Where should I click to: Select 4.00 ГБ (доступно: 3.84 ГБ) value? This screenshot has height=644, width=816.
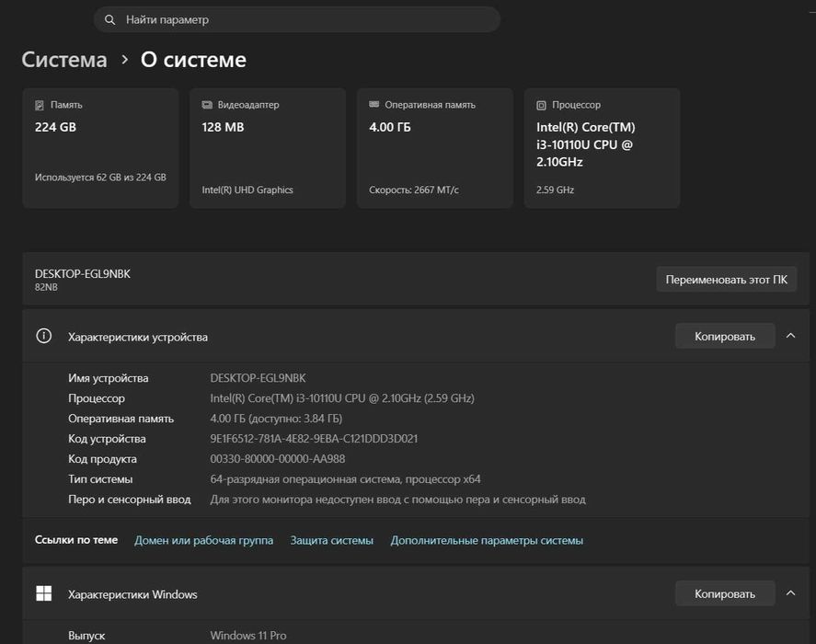(x=276, y=419)
